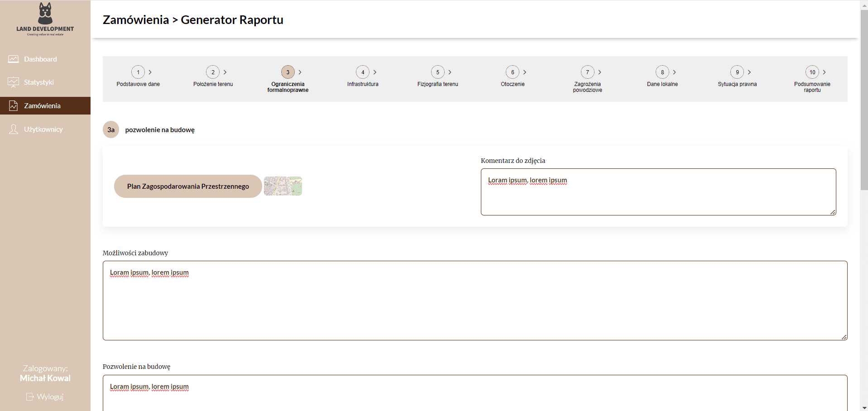This screenshot has height=411, width=868.
Task: Select step circle 10 Podsumowanie raportu
Action: tap(812, 72)
